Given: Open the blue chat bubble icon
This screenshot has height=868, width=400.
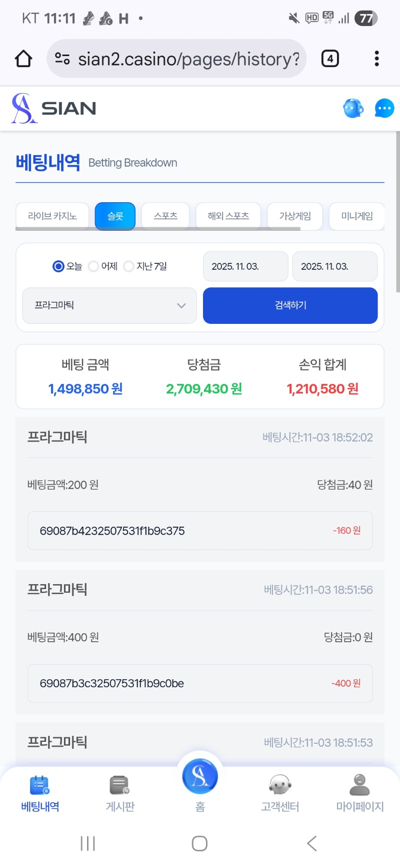Looking at the screenshot, I should [x=384, y=108].
